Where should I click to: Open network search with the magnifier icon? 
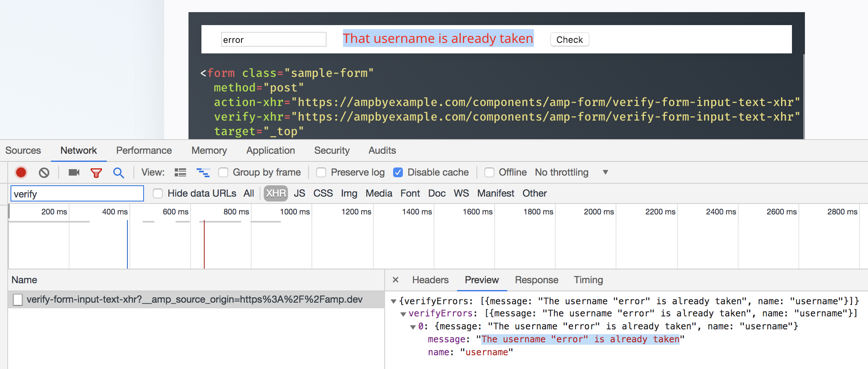point(119,172)
